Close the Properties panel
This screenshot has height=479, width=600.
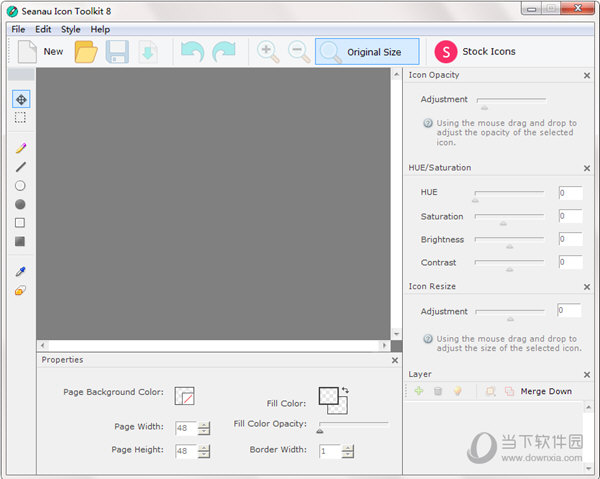tap(395, 360)
